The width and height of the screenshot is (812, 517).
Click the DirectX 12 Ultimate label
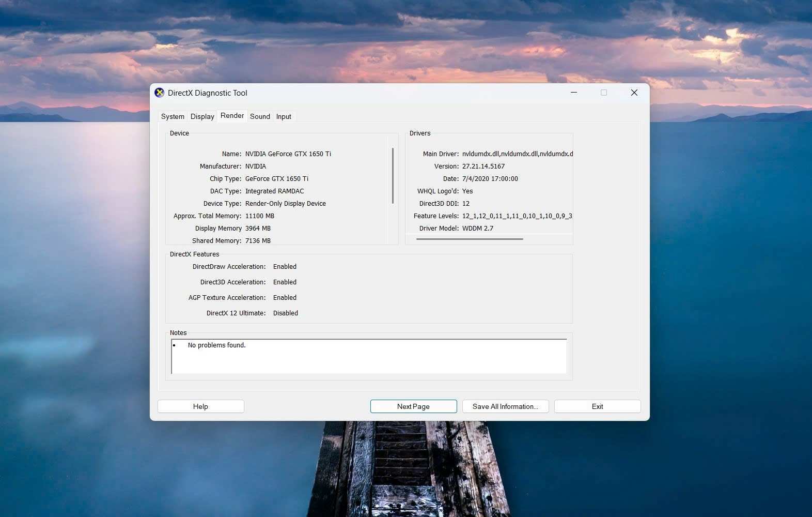click(236, 313)
